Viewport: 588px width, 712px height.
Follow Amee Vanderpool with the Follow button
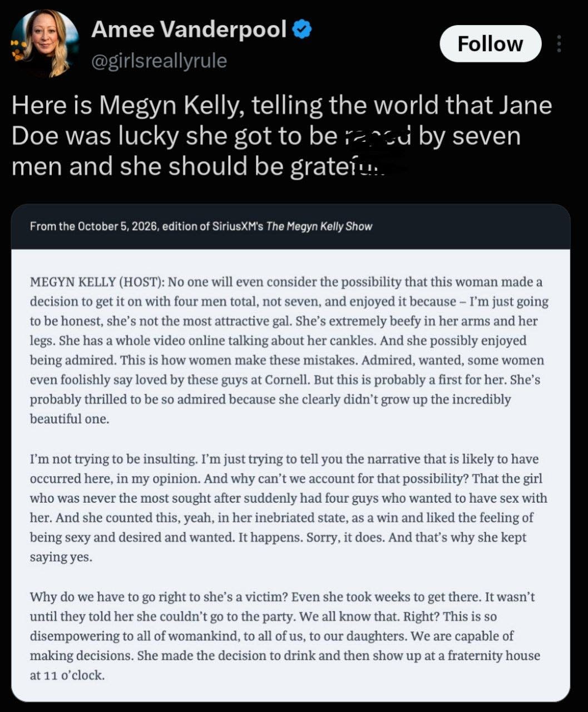(x=490, y=44)
